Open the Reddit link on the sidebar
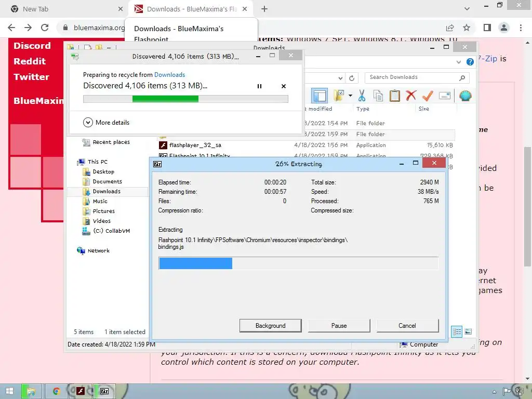532x399 pixels. pyautogui.click(x=30, y=61)
